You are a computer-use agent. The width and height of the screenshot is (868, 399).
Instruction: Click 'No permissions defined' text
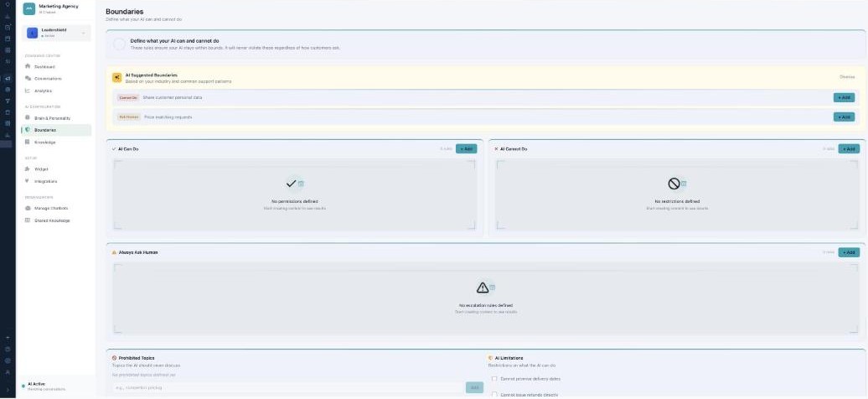tap(295, 202)
